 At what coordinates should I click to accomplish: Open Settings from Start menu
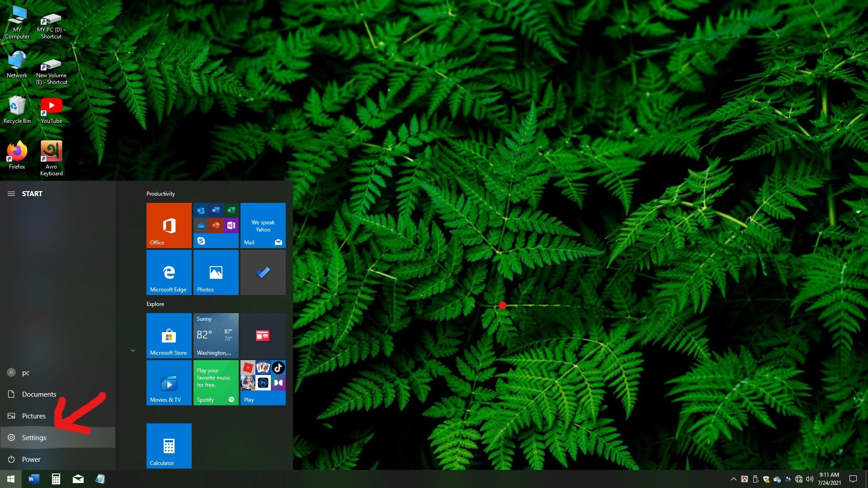[x=34, y=437]
